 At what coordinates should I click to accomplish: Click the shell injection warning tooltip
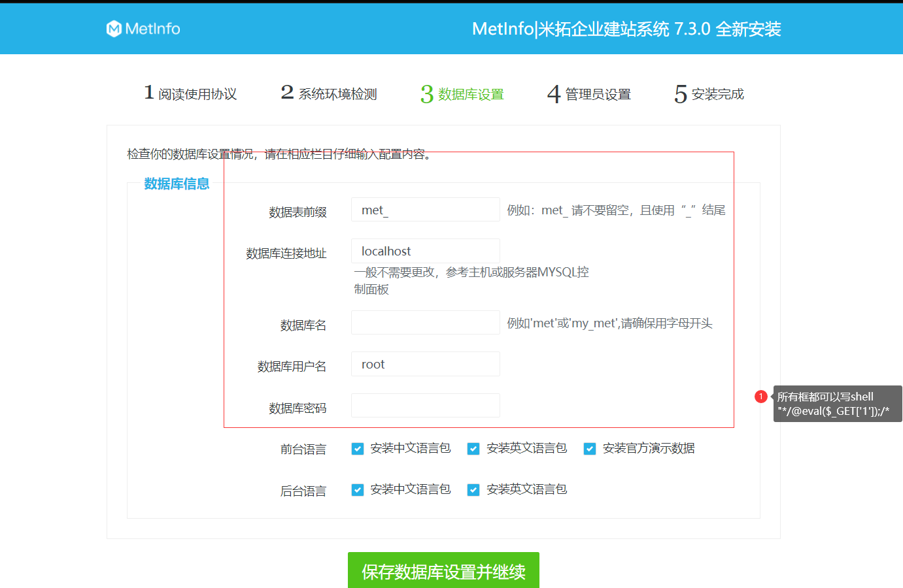click(837, 403)
